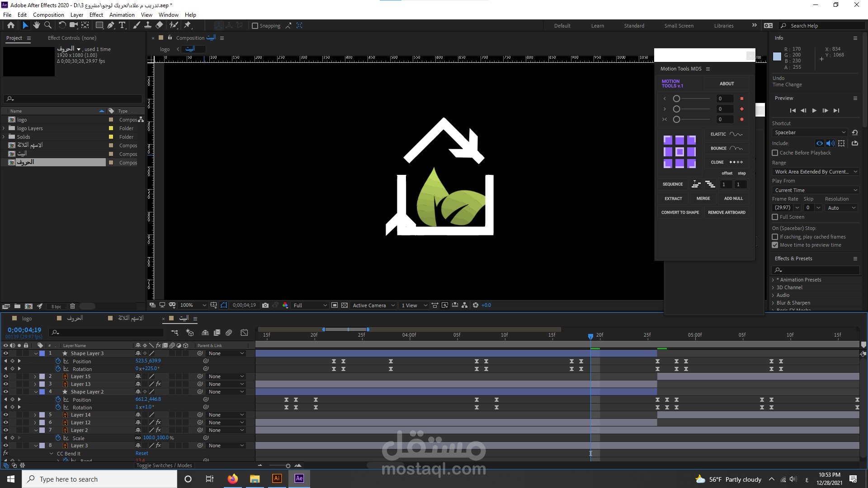Open the Full resolution dropdown

(x=310, y=305)
